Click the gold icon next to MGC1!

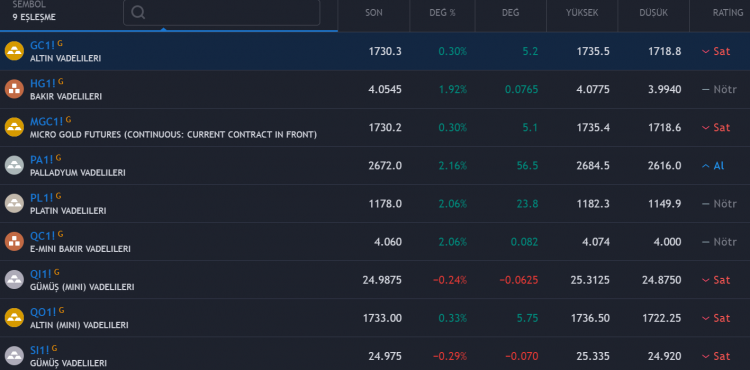pos(14,127)
